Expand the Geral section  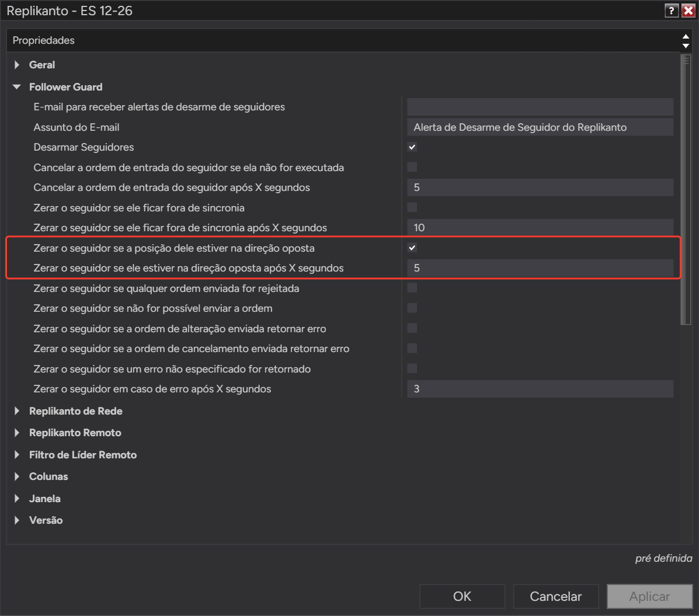click(x=17, y=65)
